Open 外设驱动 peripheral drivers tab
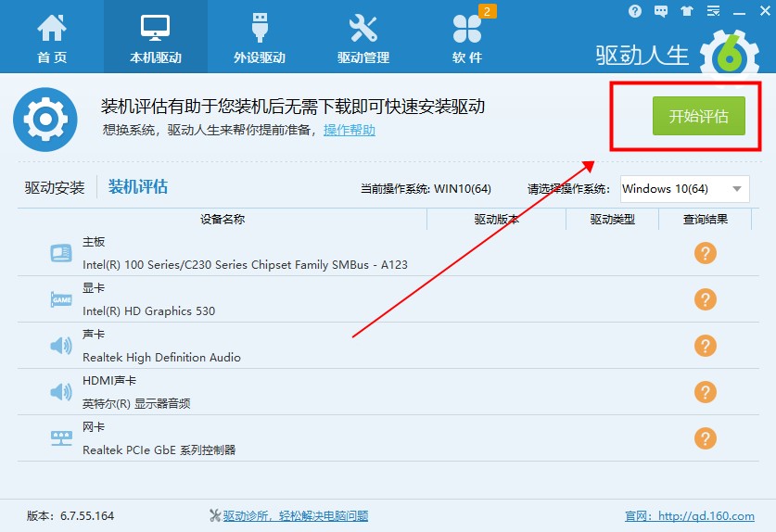This screenshot has width=776, height=532. point(260,39)
